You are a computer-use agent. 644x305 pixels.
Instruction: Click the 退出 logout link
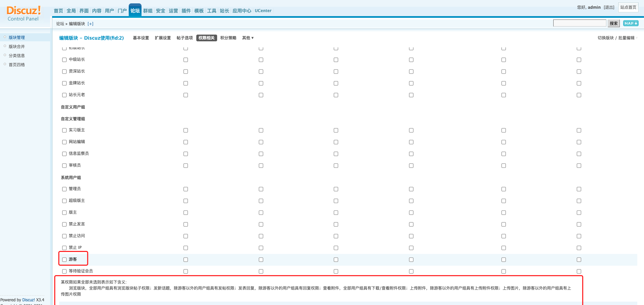pyautogui.click(x=609, y=7)
